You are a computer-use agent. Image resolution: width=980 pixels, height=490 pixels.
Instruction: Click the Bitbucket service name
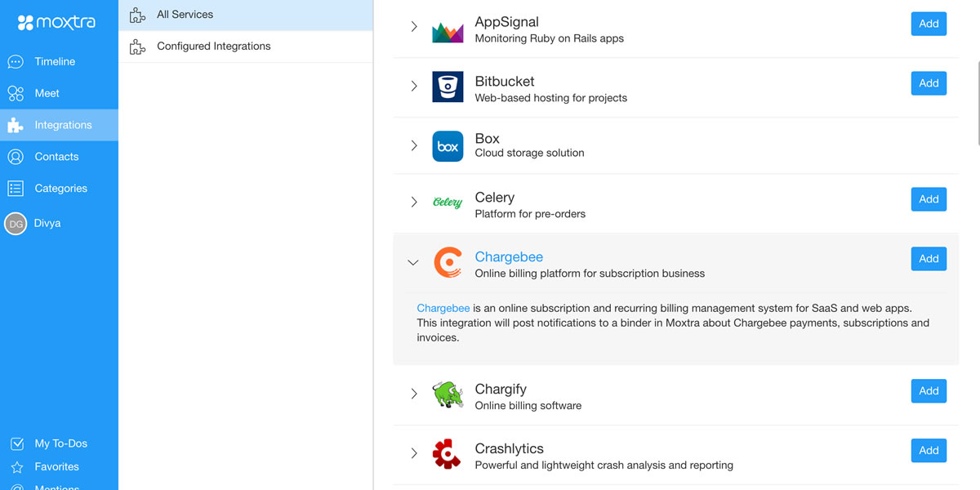pyautogui.click(x=505, y=82)
